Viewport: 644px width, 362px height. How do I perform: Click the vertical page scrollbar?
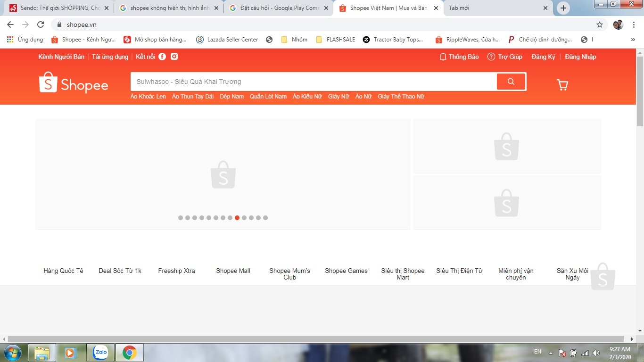(x=640, y=92)
